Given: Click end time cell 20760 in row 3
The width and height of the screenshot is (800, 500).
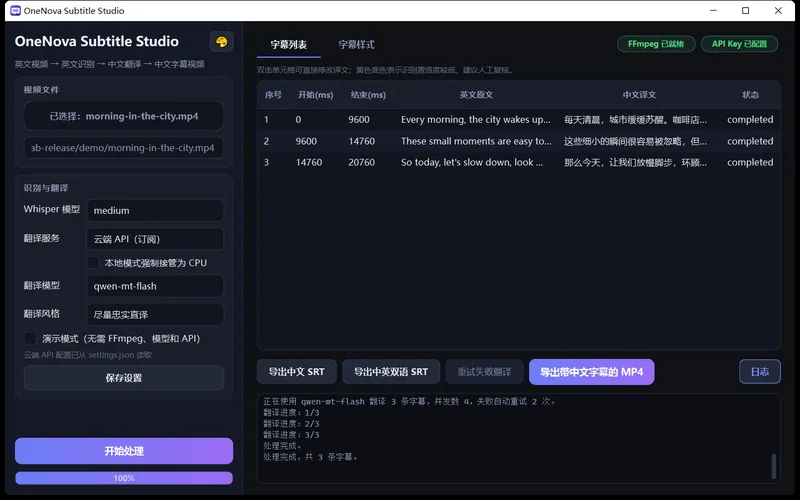Looking at the screenshot, I should click(368, 163).
